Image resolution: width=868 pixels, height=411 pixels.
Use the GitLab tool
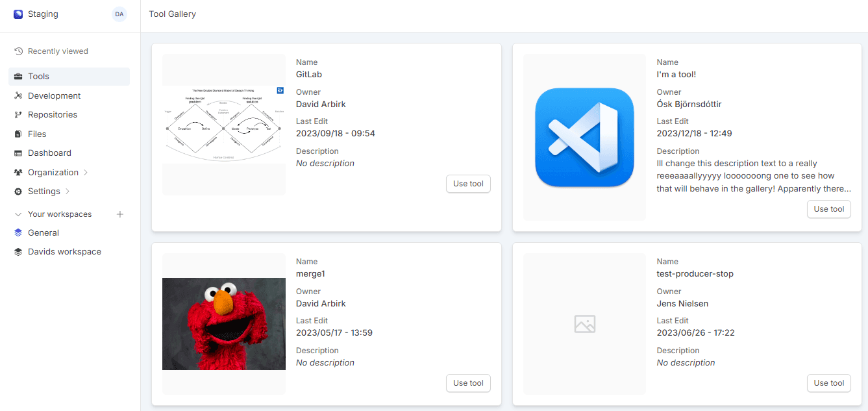coord(468,184)
